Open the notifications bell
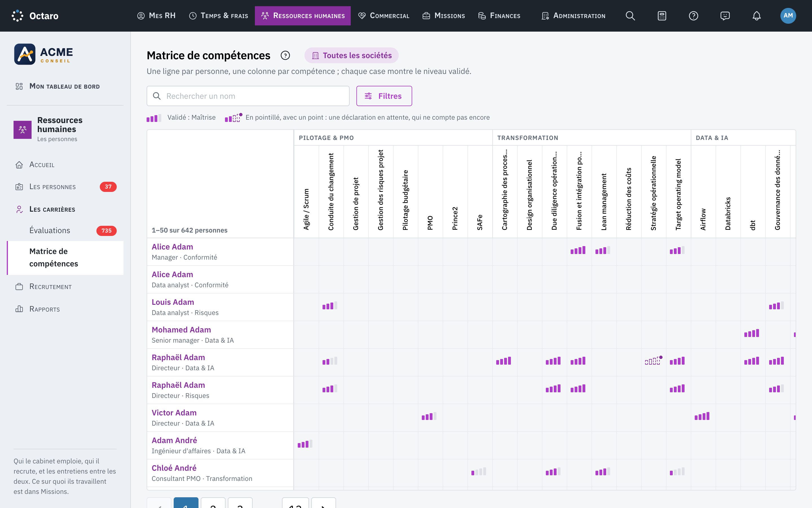Viewport: 812px width, 508px height. pyautogui.click(x=756, y=16)
